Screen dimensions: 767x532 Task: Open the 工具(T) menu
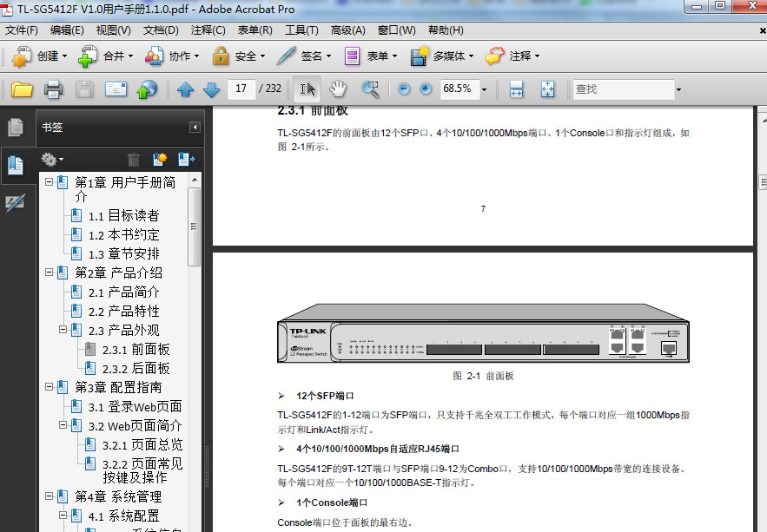pos(301,30)
